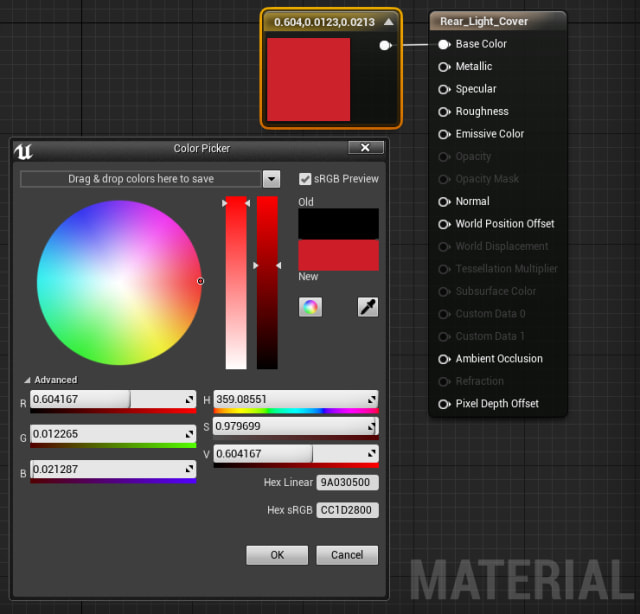Select the 0.604,0.0123,0.0213 node title
The image size is (640, 614).
324,22
